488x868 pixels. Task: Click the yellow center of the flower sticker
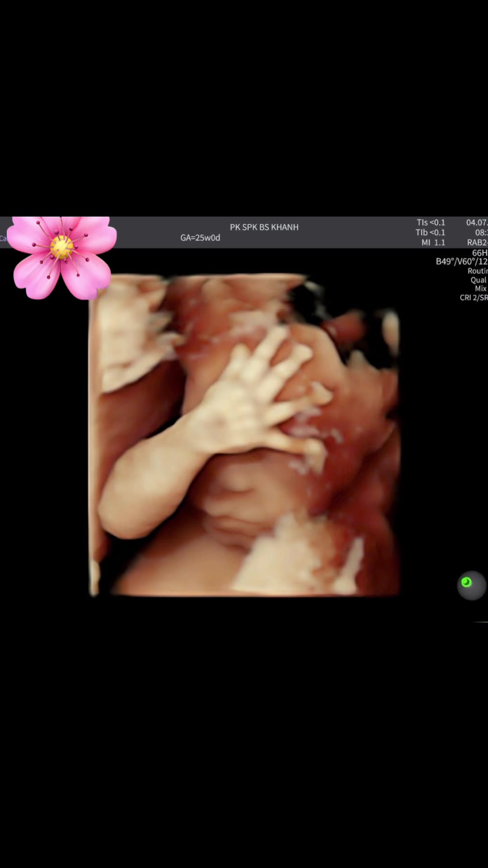[61, 247]
